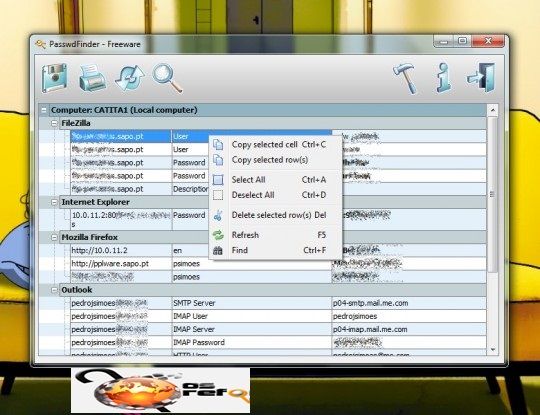This screenshot has width=540, height=415.
Task: Select the http://10.0.11.2 Firefox entry
Action: point(121,250)
